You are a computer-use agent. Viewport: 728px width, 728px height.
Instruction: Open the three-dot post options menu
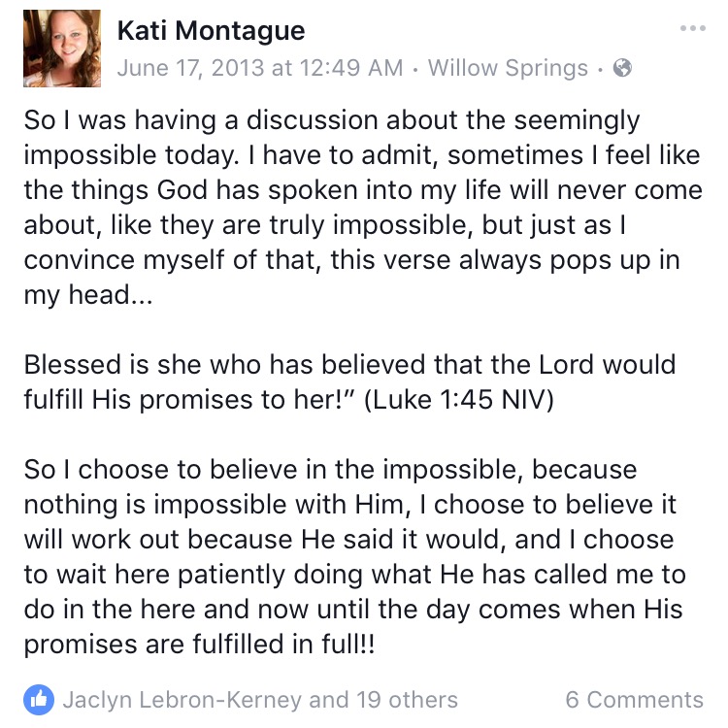click(692, 28)
